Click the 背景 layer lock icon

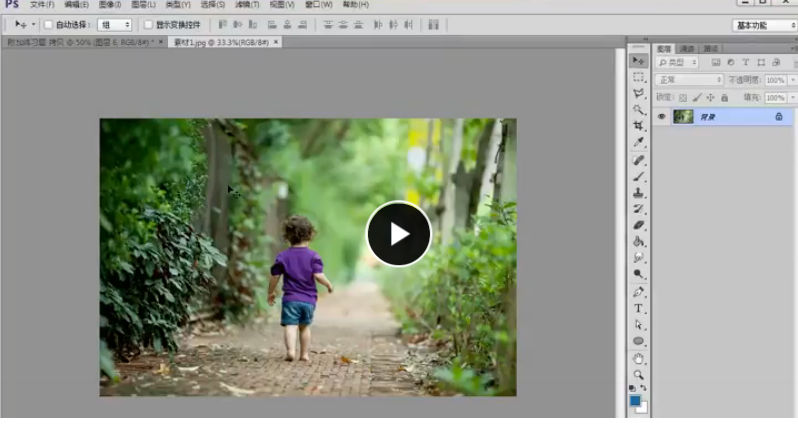[779, 116]
